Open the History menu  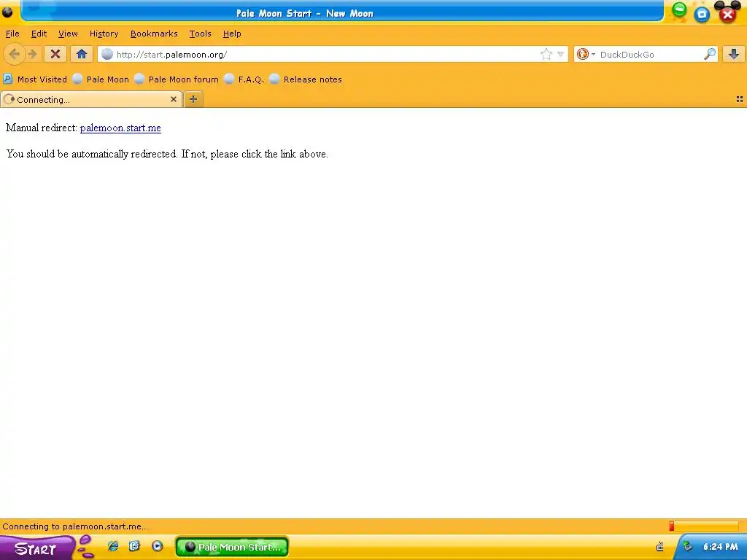coord(104,34)
